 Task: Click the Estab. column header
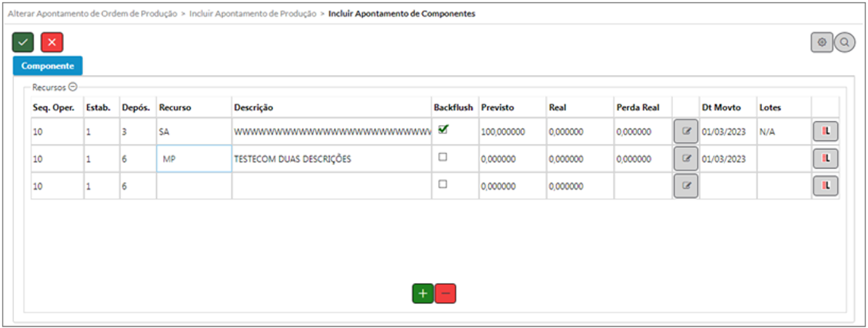click(x=98, y=108)
